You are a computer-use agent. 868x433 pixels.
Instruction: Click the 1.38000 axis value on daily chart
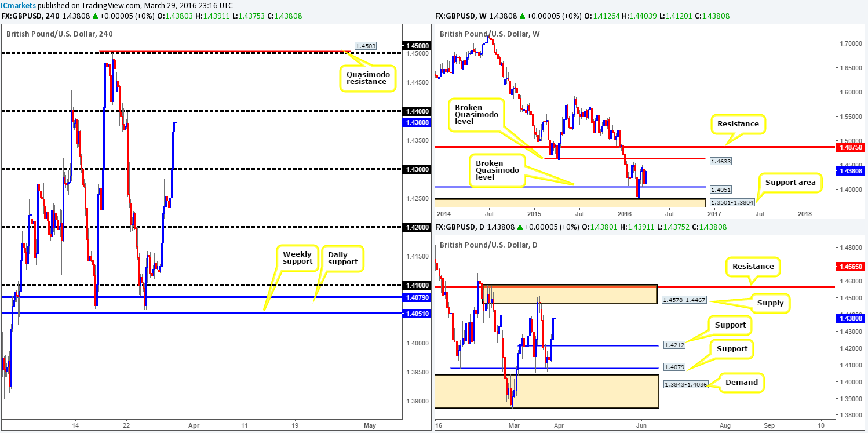pyautogui.click(x=851, y=416)
